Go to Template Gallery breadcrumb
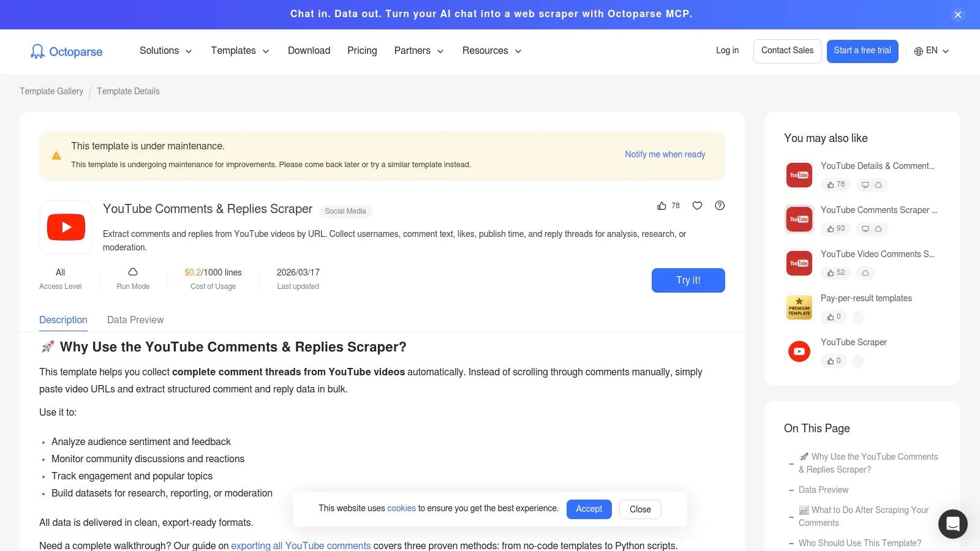This screenshot has width=980, height=551. [51, 91]
